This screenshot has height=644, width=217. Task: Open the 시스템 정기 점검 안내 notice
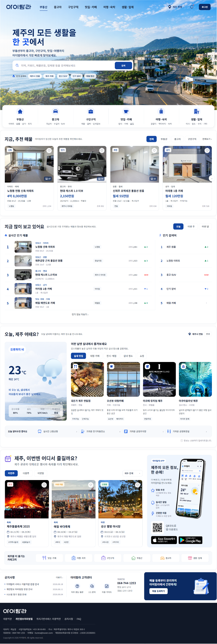tap(16, 594)
